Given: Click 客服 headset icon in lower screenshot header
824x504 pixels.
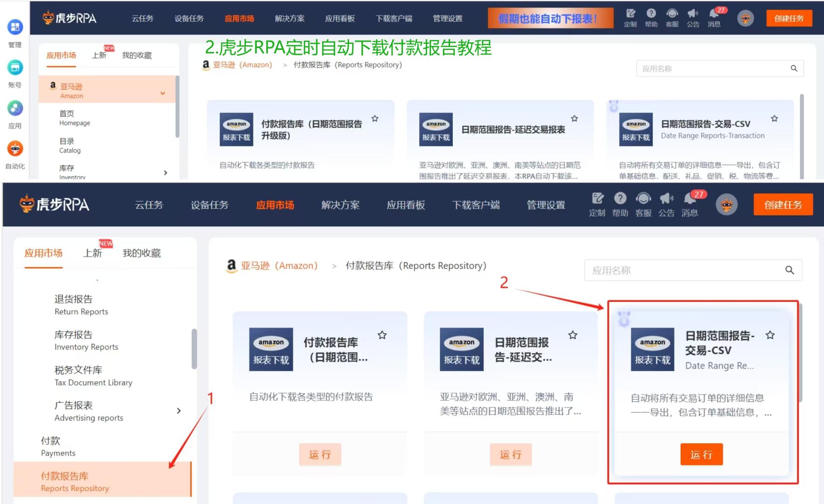Looking at the screenshot, I should pyautogui.click(x=643, y=198).
